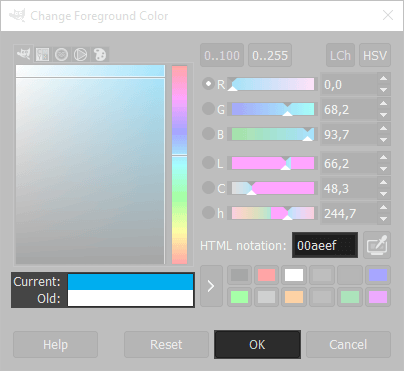This screenshot has height=371, width=404.
Task: Reset the foreground color
Action: click(166, 345)
